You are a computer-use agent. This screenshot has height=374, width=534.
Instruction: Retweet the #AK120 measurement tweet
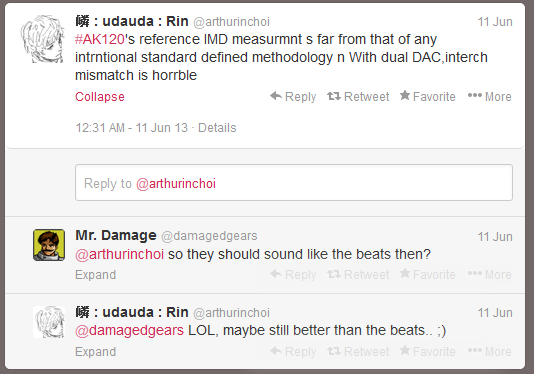click(x=358, y=97)
